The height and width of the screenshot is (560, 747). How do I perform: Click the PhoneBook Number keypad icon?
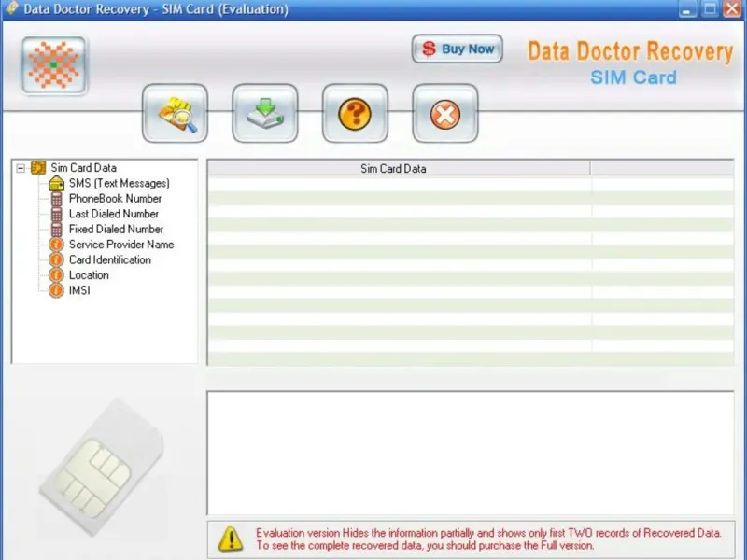coord(56,199)
